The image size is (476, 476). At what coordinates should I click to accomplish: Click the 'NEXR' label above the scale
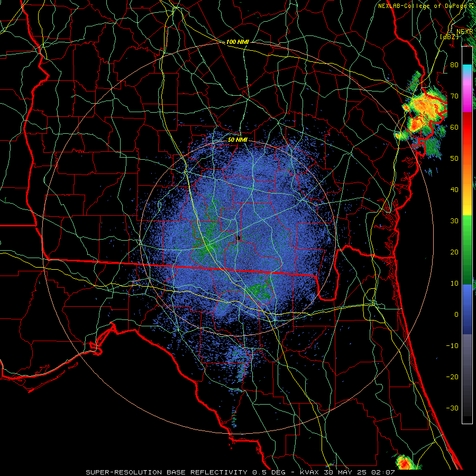click(465, 32)
